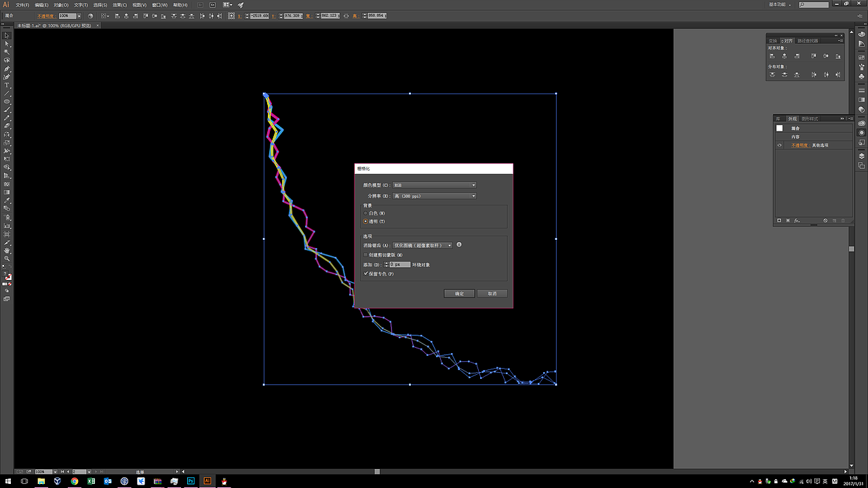Open File Explorer from the Windows taskbar
This screenshot has width=868, height=488.
[41, 481]
